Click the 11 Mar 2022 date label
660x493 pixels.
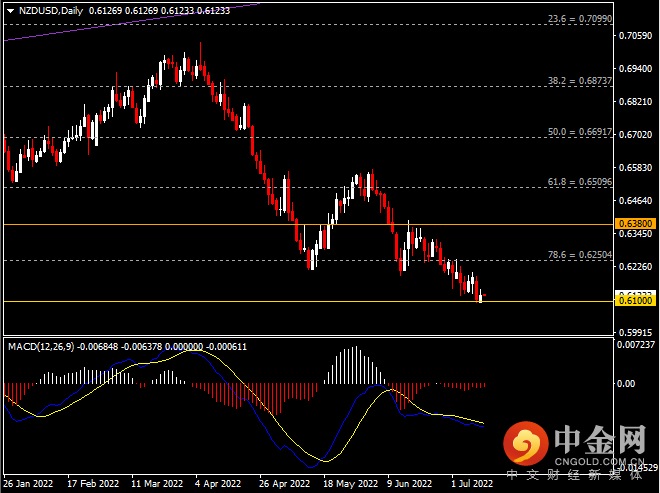(157, 484)
